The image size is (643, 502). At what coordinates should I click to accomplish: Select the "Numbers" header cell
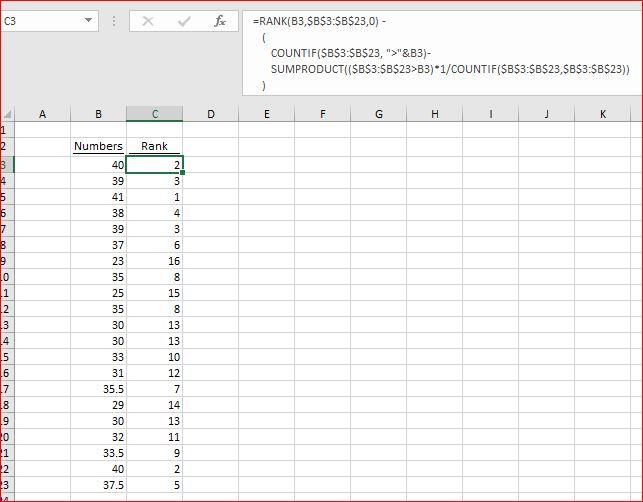pyautogui.click(x=98, y=146)
